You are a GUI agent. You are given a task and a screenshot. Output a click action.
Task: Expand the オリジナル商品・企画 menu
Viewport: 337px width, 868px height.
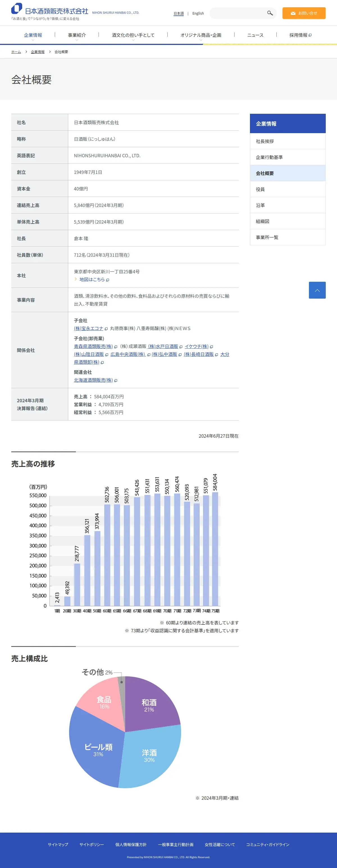(x=201, y=35)
